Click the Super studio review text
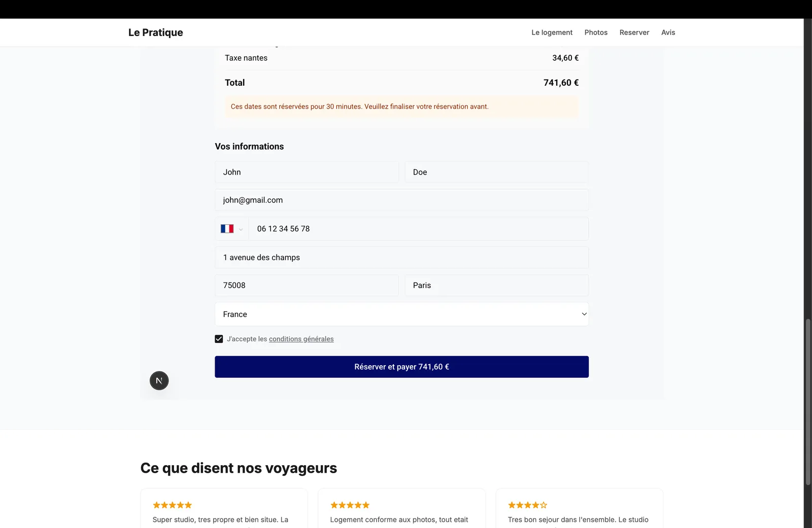The image size is (812, 528). tap(220, 520)
